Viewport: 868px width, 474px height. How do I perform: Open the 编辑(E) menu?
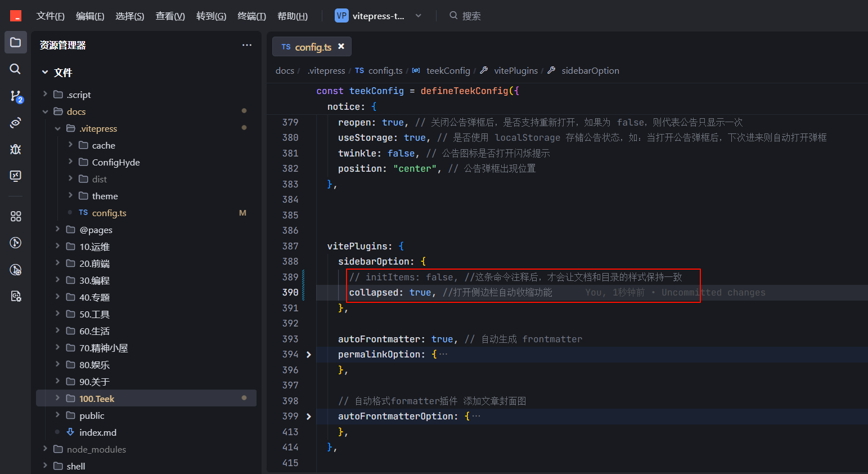point(90,16)
